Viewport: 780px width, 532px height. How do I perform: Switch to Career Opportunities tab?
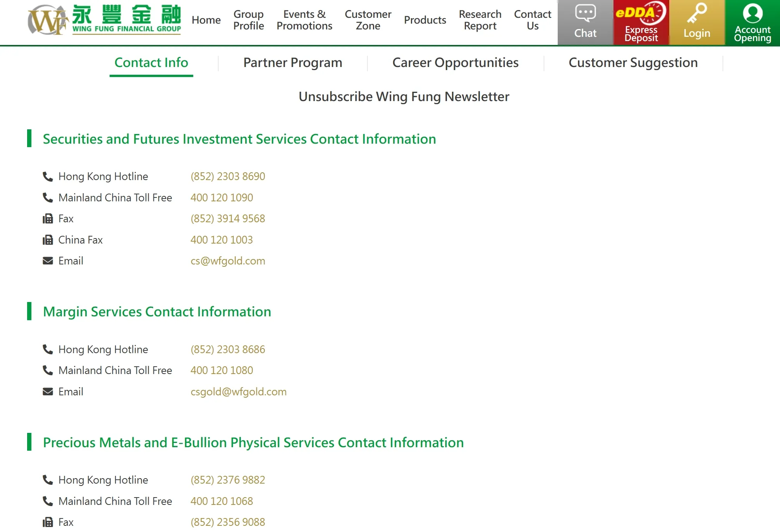[455, 63]
